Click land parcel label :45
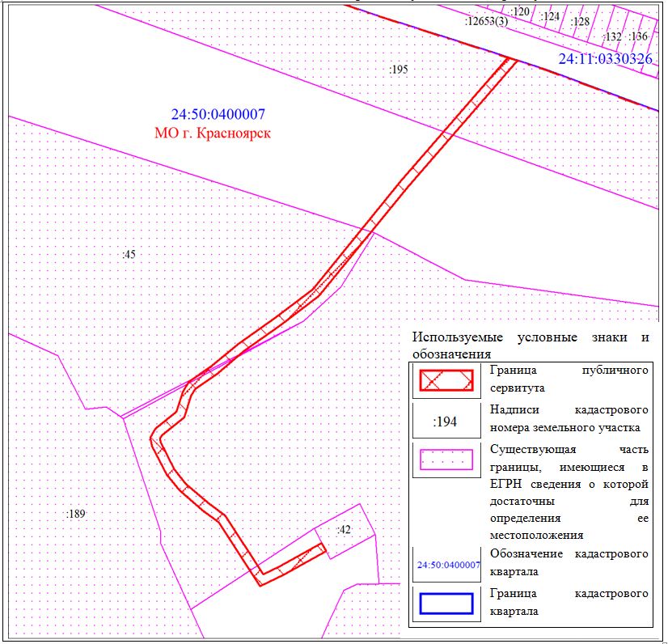The image size is (668, 644). click(129, 254)
